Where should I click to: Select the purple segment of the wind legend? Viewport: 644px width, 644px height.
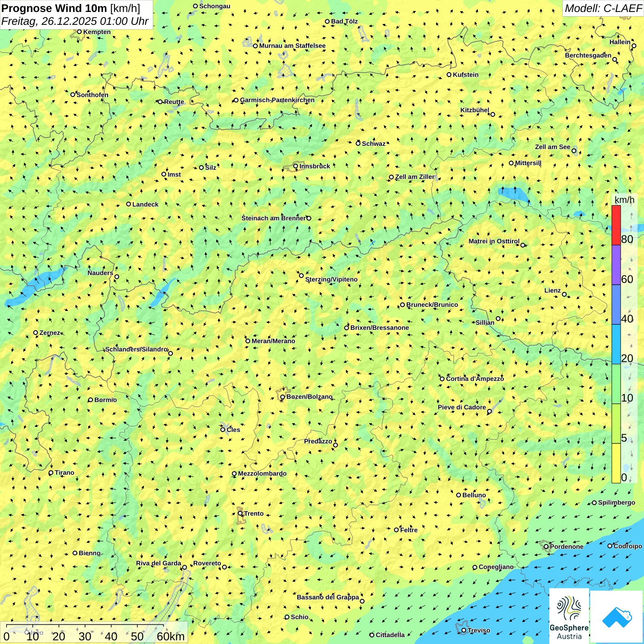pyautogui.click(x=616, y=265)
